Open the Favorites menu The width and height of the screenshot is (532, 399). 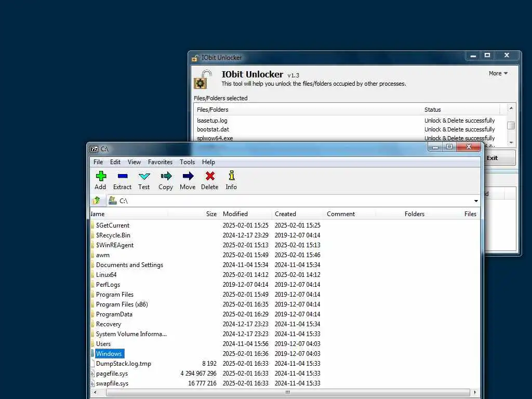click(x=160, y=162)
